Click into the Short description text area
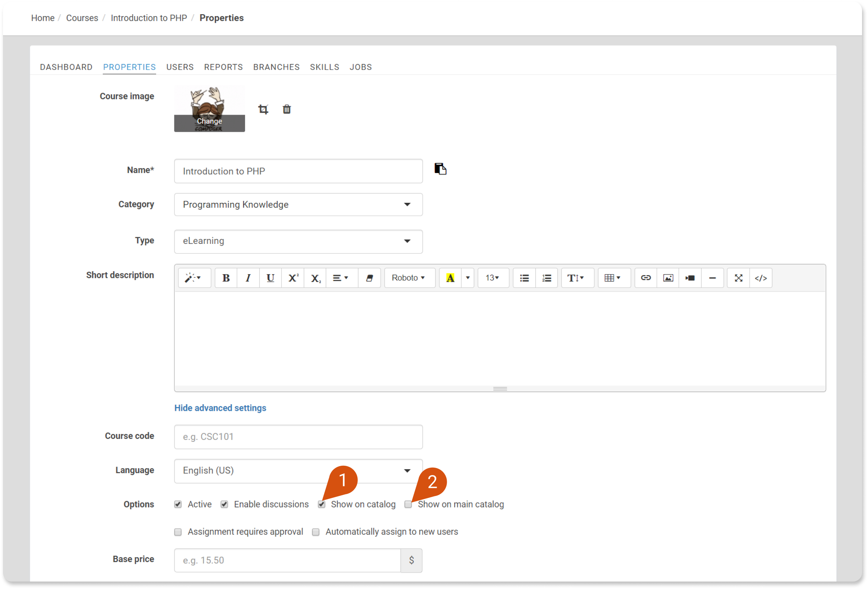This screenshot has height=589, width=868. coord(500,338)
